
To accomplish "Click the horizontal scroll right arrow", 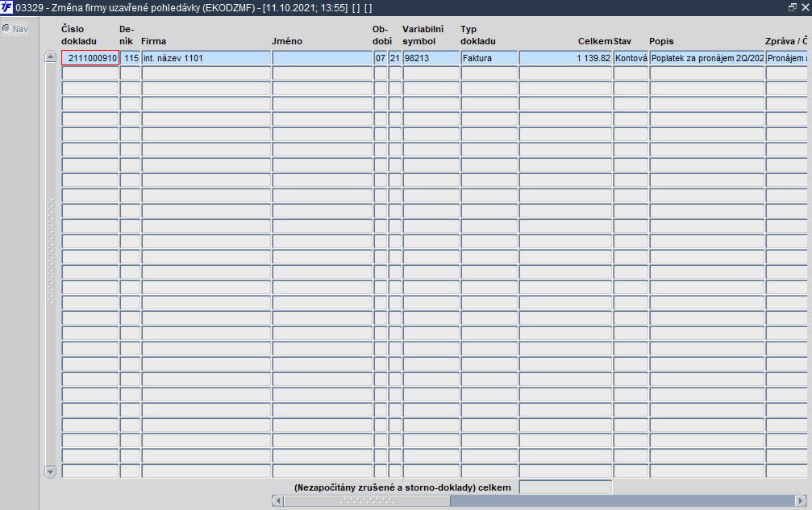I will click(801, 500).
